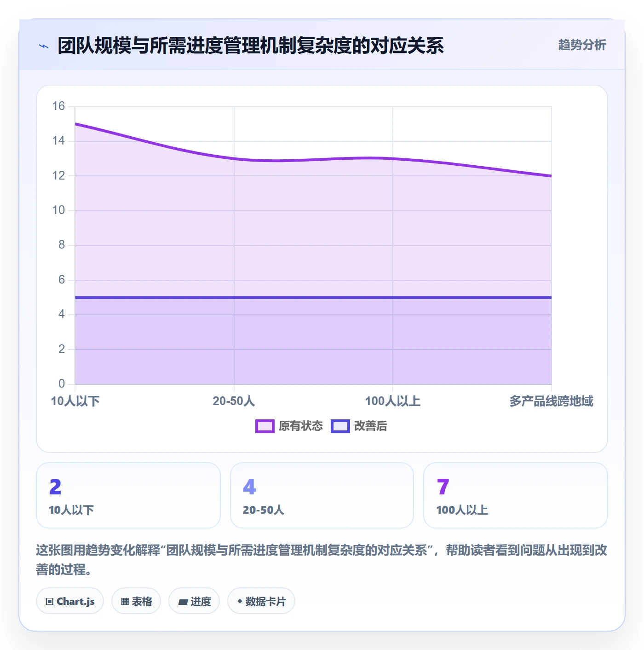Open the stat card showing 2 for 10人以下
Image resolution: width=644 pixels, height=650 pixels.
tap(128, 495)
